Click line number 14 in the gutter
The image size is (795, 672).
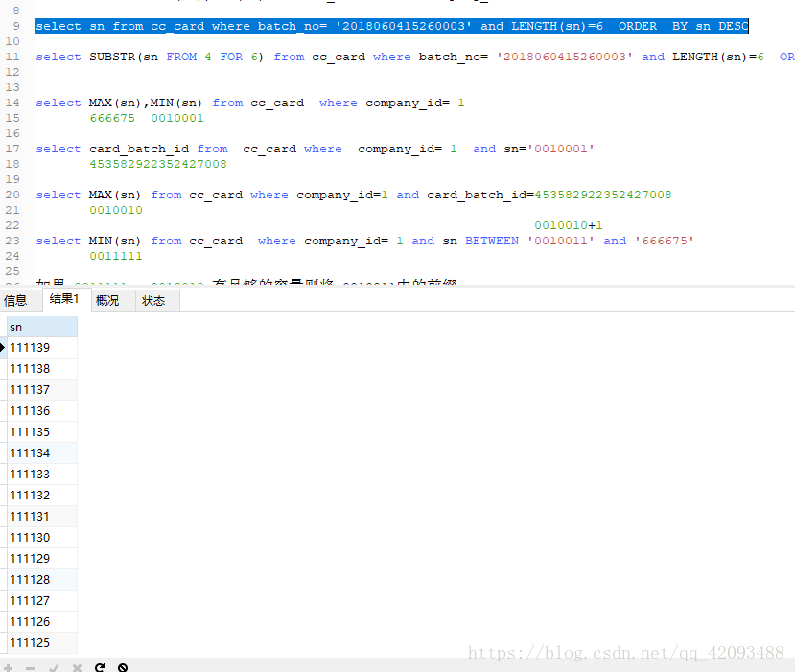(x=12, y=103)
